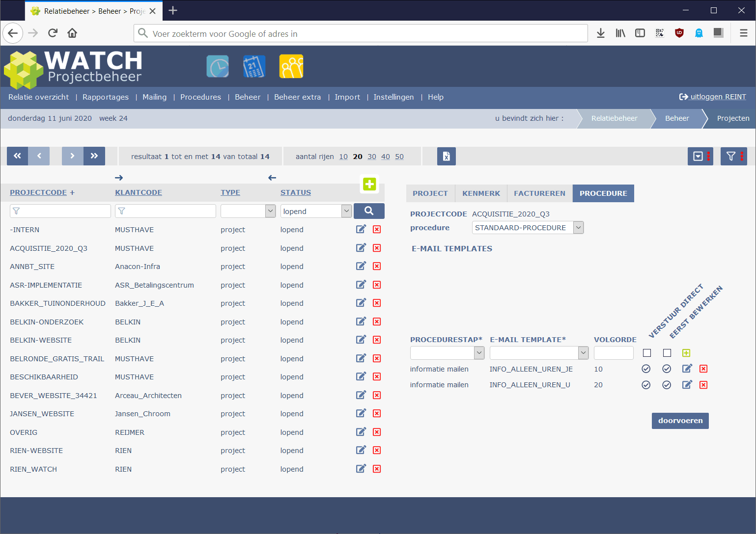Tick the Verstuur Direct checkbox
This screenshot has height=534, width=756.
tap(647, 353)
